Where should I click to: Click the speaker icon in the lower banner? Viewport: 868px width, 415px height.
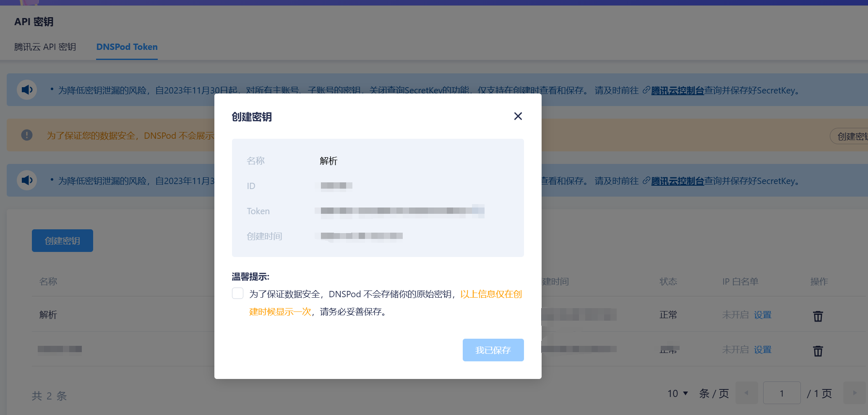26,180
